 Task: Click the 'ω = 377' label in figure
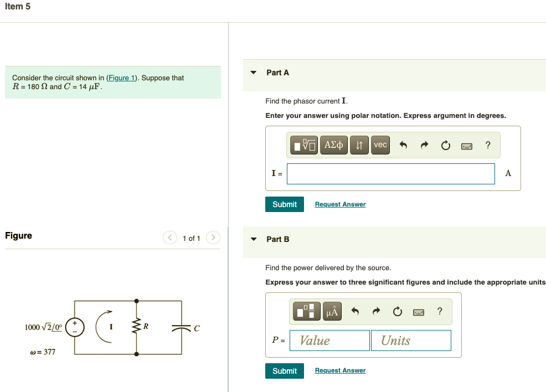(43, 352)
